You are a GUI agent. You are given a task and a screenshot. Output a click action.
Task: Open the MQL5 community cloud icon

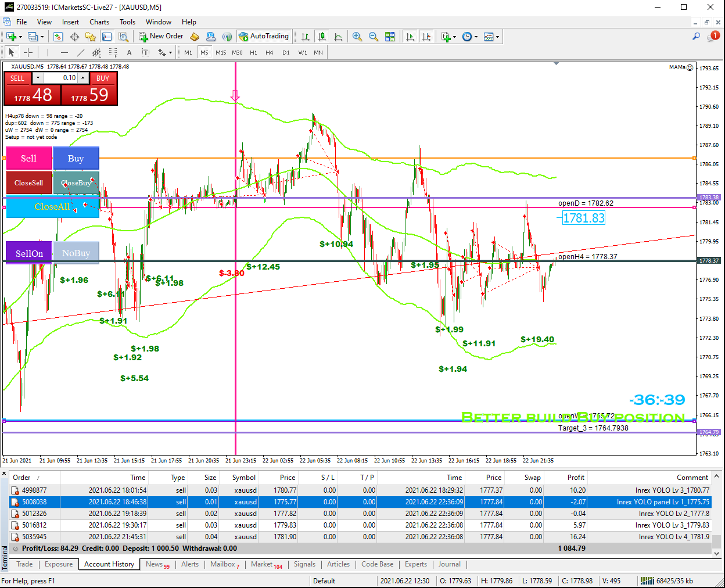(x=211, y=37)
